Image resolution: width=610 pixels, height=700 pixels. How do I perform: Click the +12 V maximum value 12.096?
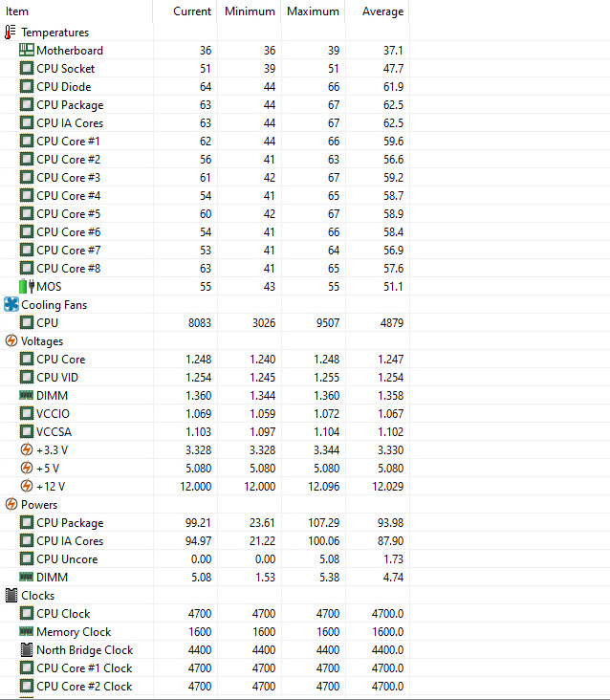point(323,486)
